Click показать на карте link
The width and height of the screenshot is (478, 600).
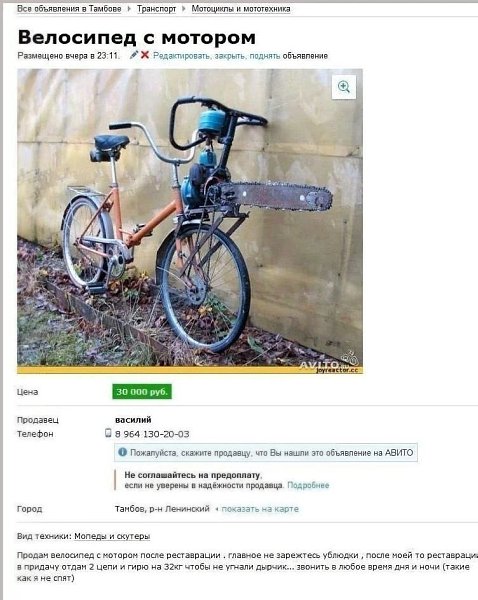(x=260, y=509)
